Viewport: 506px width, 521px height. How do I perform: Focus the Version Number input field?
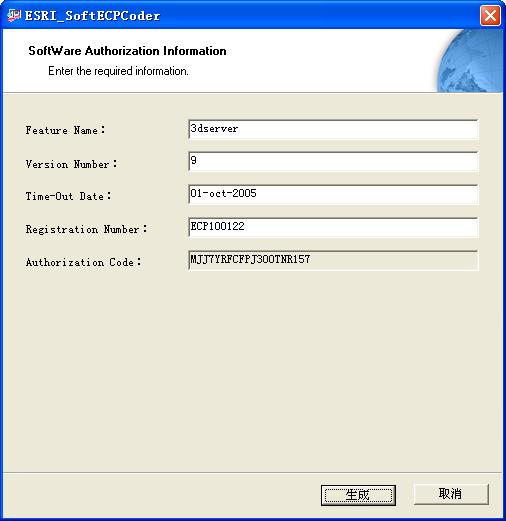pos(333,161)
